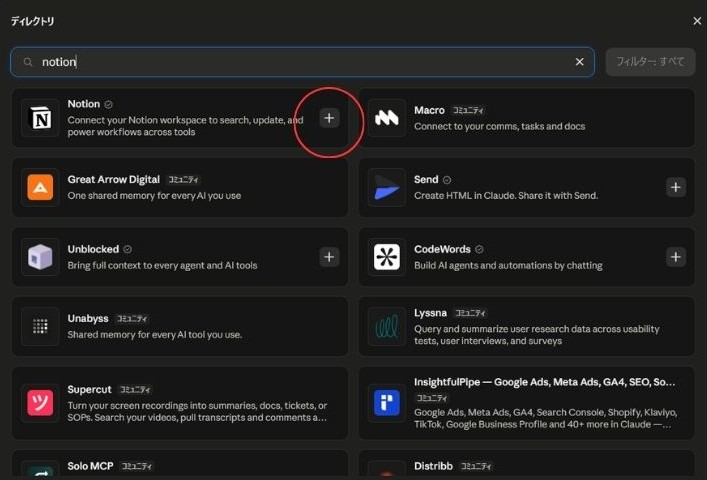The image size is (707, 480).
Task: Click the Lyssna squiggle logo
Action: (386, 326)
